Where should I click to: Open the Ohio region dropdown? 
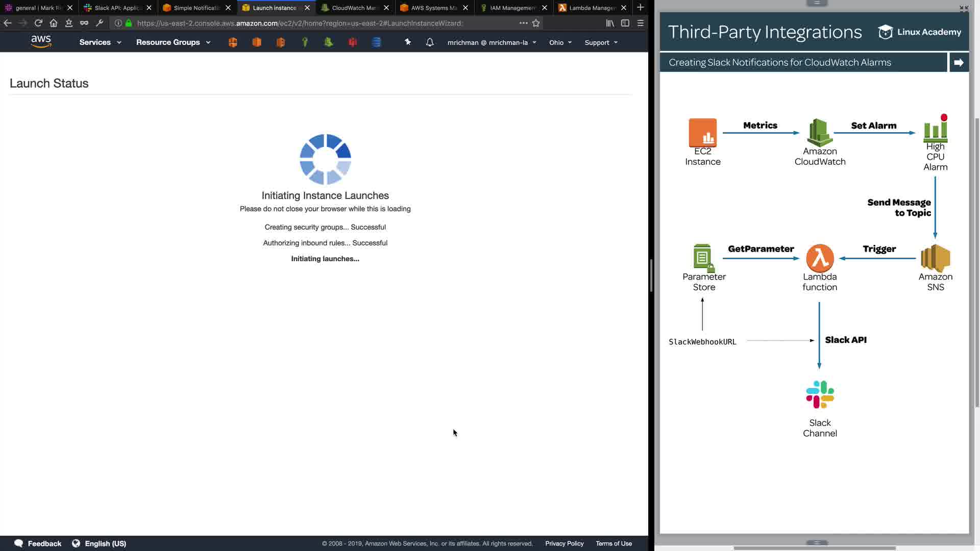[x=560, y=43]
